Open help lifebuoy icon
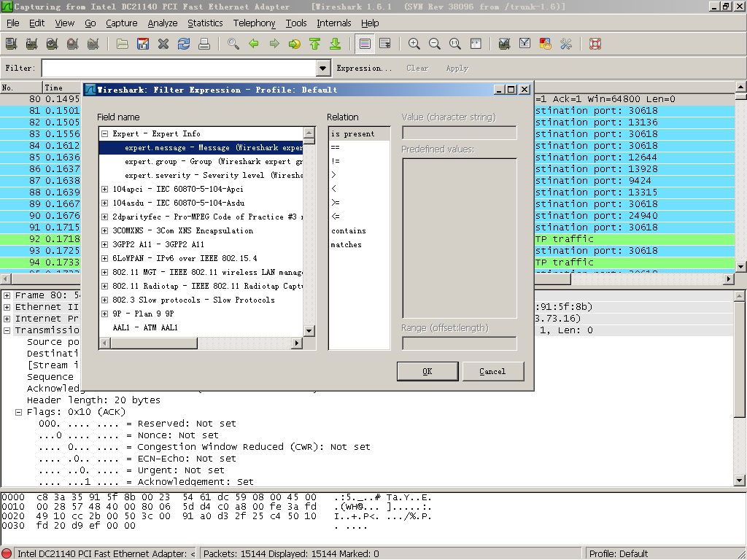 (595, 44)
